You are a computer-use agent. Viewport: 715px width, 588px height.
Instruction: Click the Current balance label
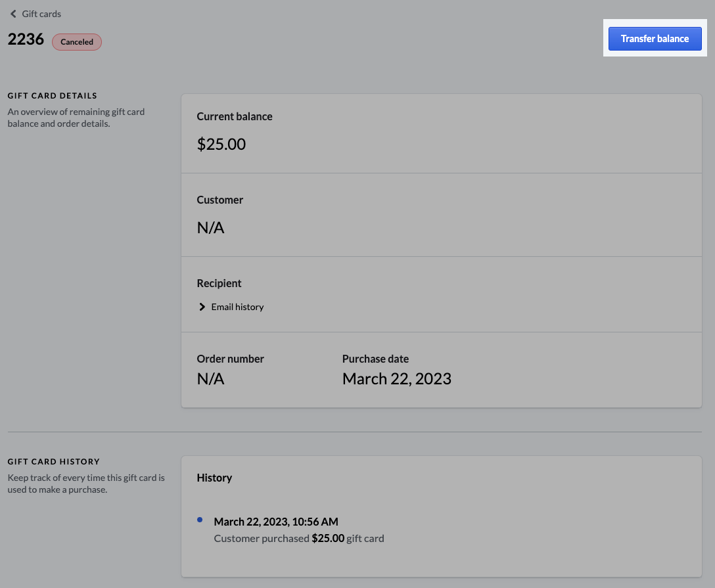(235, 116)
